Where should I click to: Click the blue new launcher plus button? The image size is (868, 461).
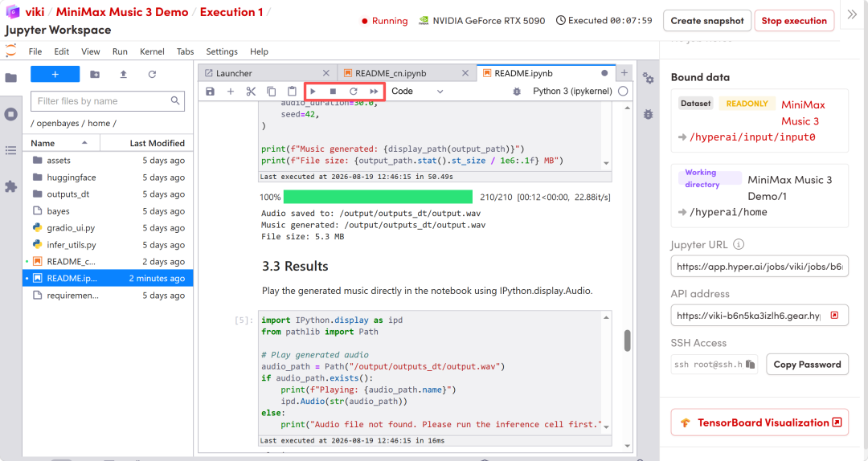55,74
